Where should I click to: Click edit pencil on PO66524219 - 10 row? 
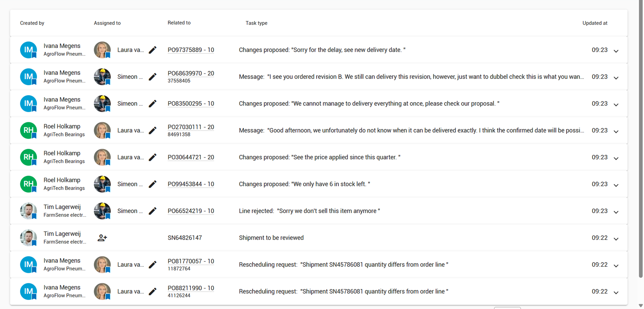(152, 211)
